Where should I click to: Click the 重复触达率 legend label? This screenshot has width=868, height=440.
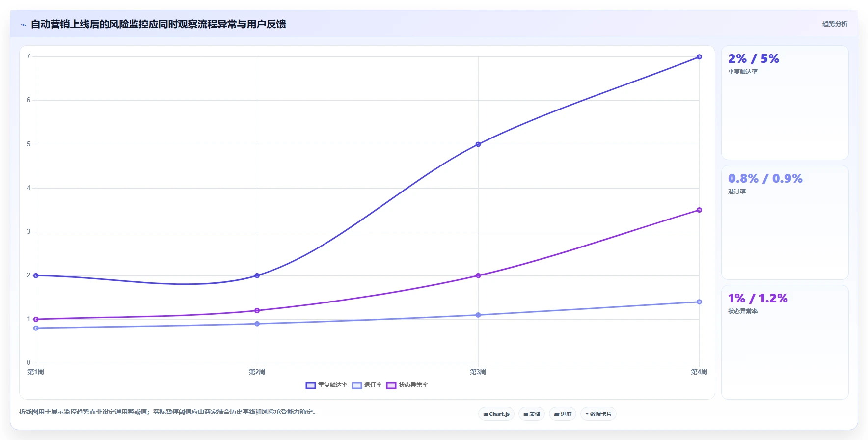point(332,385)
